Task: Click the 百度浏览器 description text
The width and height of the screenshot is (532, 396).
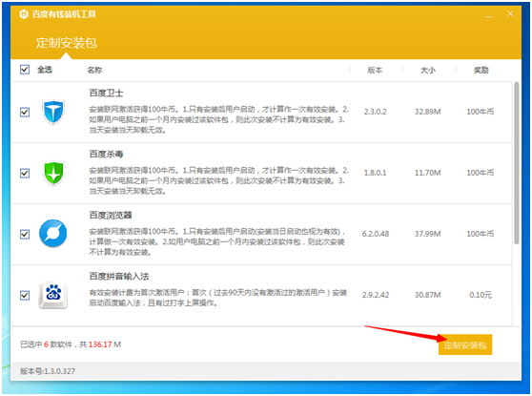Action: click(x=217, y=241)
